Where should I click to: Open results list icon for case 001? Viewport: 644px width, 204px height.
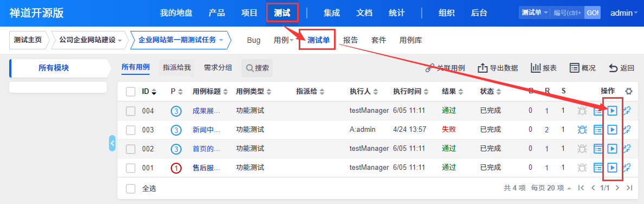[x=598, y=168]
